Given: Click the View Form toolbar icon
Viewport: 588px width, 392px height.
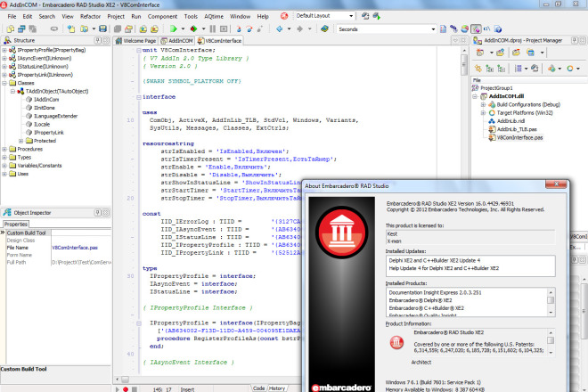Looking at the screenshot, I should point(21,29).
